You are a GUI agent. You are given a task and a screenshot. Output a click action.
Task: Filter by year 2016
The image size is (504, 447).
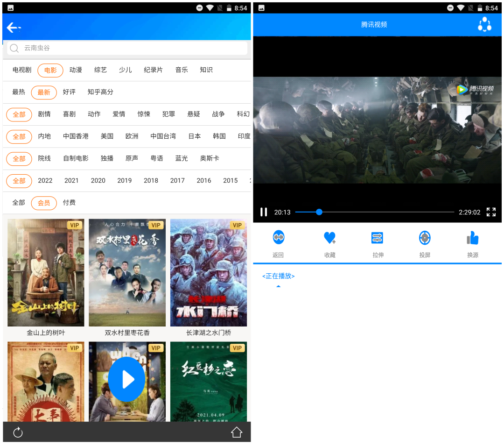tap(204, 181)
